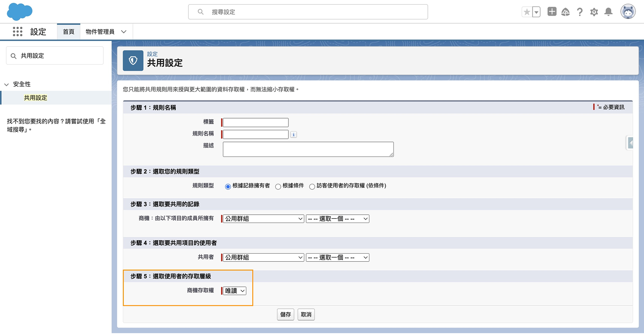Click the 搜尋設定 global search field
The width and height of the screenshot is (644, 334).
[308, 12]
